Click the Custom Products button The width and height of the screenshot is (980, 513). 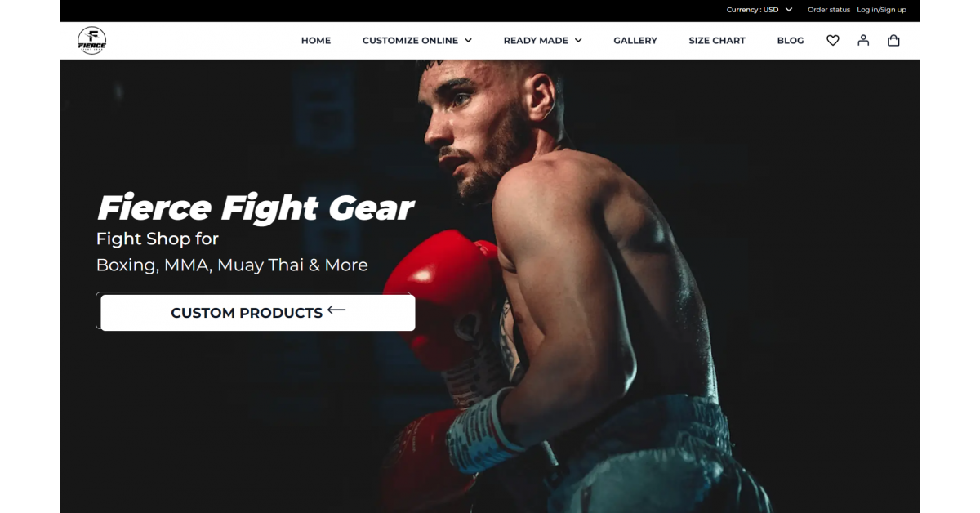(258, 312)
